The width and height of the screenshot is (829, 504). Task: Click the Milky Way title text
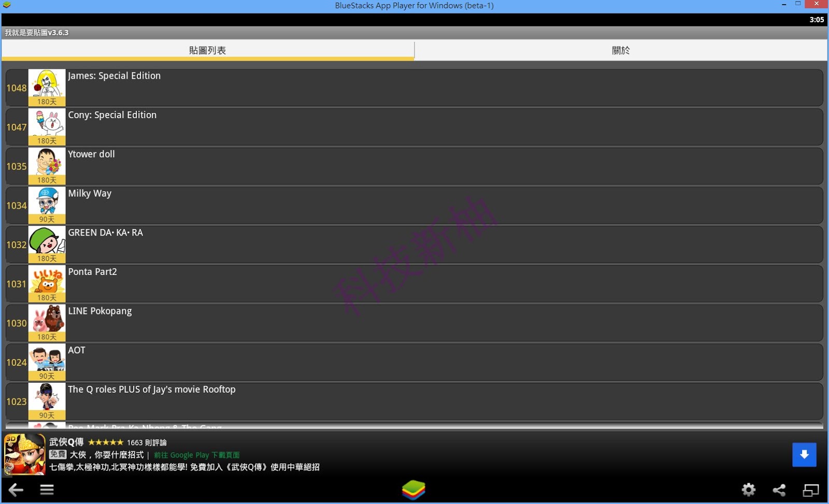[x=90, y=193]
